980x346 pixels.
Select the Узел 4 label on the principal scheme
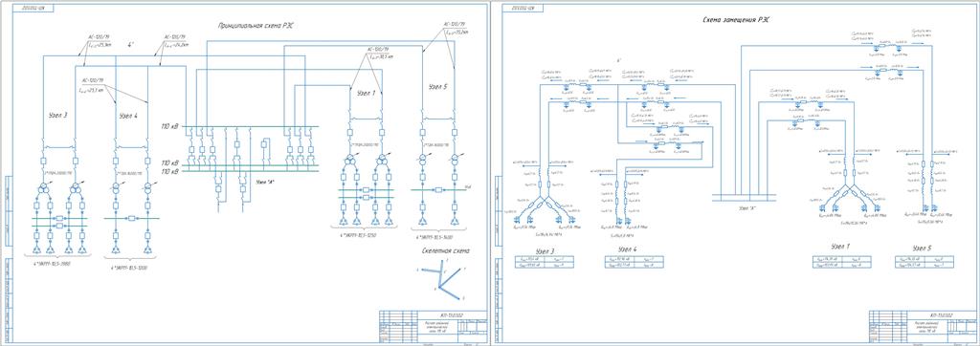(x=128, y=116)
